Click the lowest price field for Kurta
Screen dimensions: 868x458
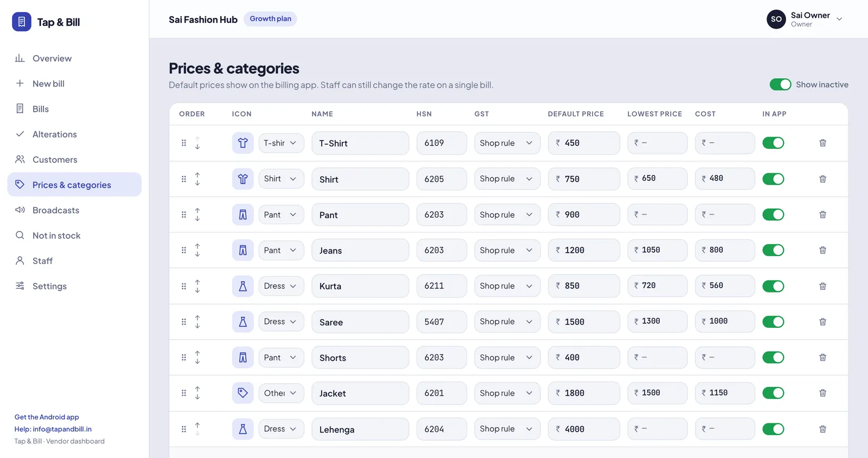658,286
